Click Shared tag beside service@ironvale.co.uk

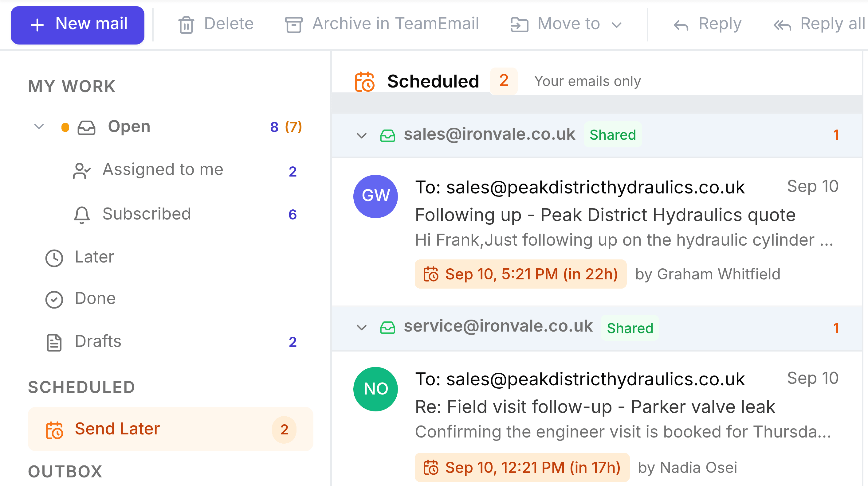(630, 328)
